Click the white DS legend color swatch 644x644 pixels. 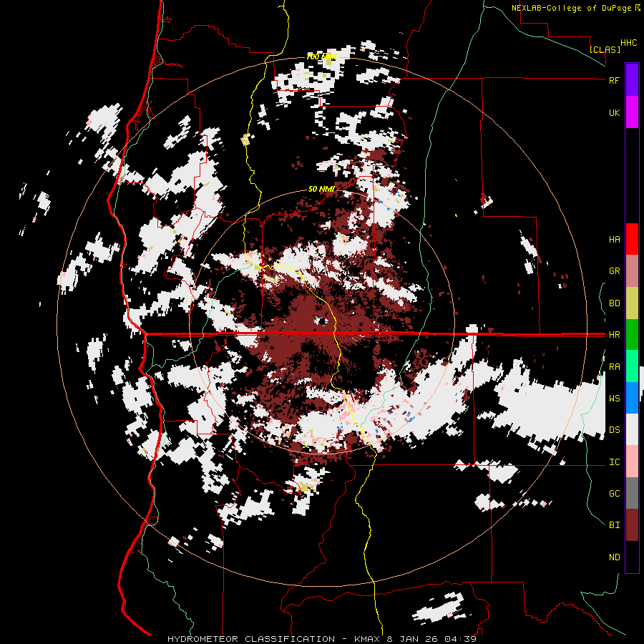pyautogui.click(x=632, y=429)
